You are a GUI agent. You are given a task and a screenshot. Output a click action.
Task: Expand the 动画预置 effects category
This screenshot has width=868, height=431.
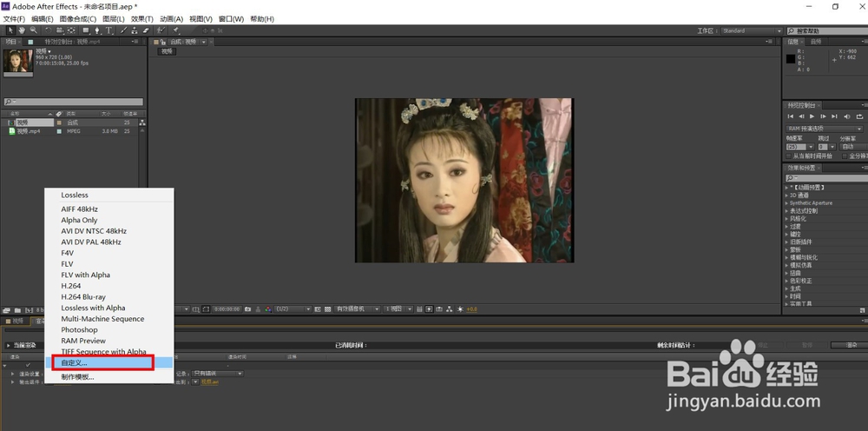coord(787,187)
